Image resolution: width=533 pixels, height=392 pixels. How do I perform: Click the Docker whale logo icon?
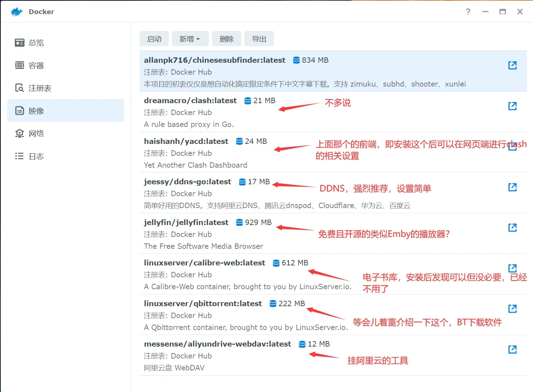coord(17,12)
